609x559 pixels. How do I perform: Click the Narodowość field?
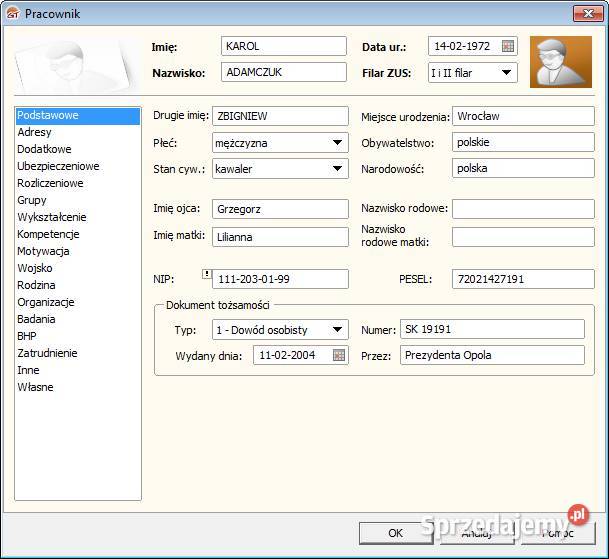[x=523, y=168]
